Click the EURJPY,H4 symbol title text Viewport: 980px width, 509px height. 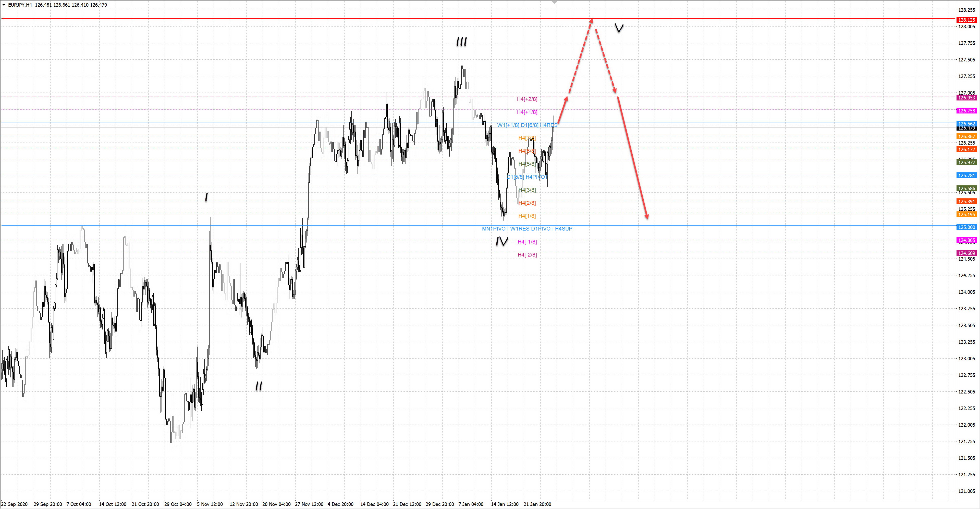click(20, 5)
